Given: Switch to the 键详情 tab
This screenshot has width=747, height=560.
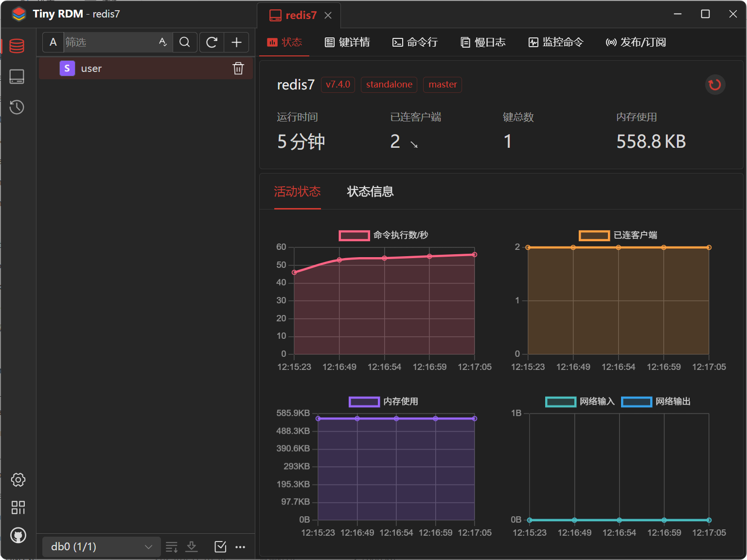Looking at the screenshot, I should coord(347,42).
